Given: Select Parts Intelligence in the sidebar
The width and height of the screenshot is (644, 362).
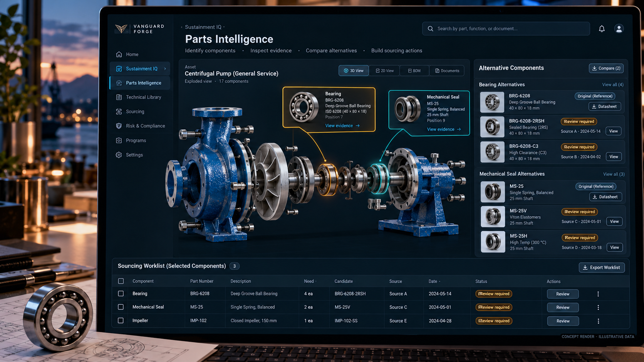Looking at the screenshot, I should pos(140,83).
